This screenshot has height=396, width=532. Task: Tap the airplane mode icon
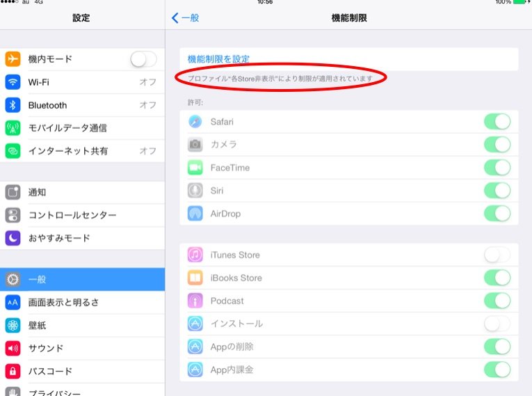[x=13, y=58]
